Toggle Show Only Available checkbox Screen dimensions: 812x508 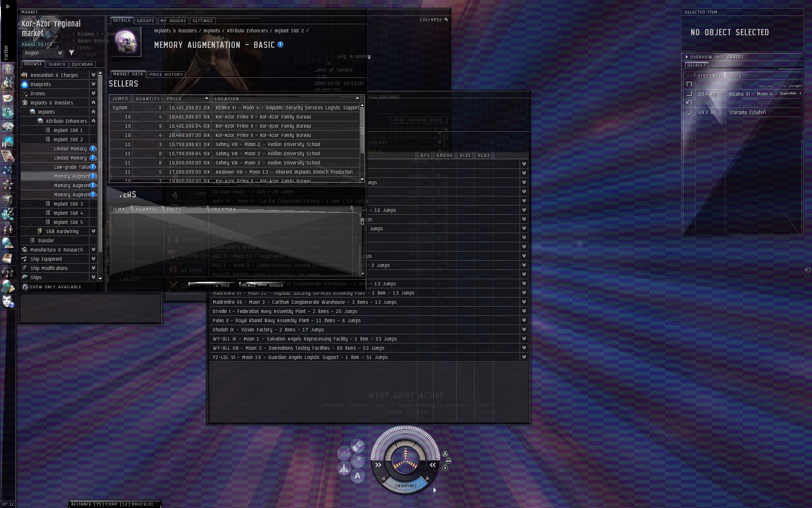point(25,287)
